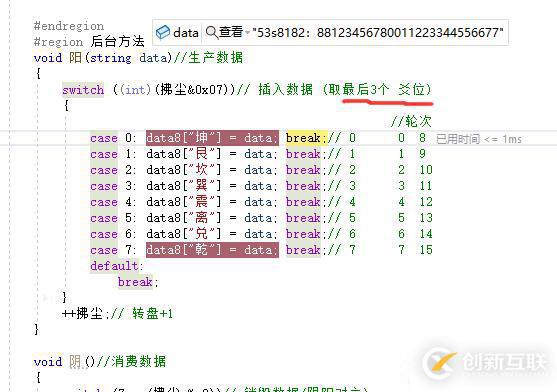557x392 pixels.
Task: Click the datatip value string starting with 53s8182
Action: pos(378,33)
